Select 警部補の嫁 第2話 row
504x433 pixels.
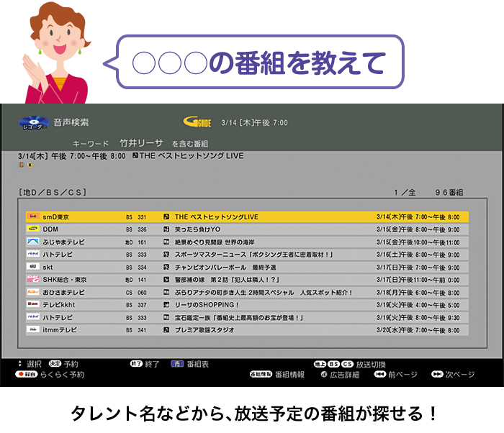click(x=247, y=280)
